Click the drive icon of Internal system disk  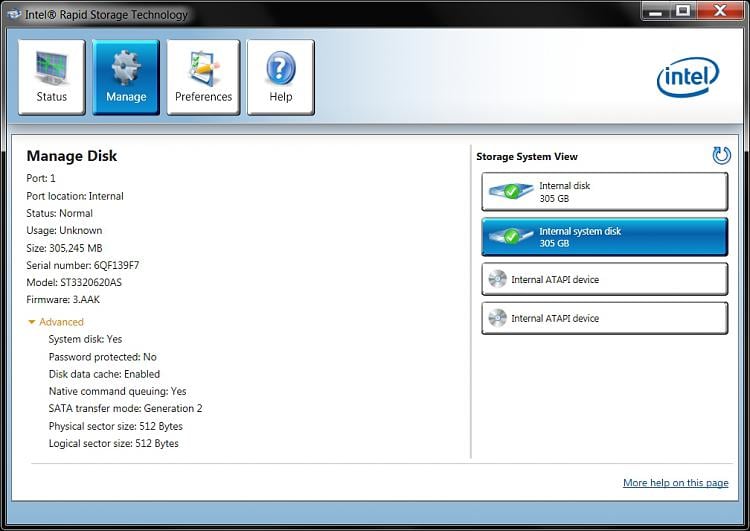pyautogui.click(x=511, y=236)
